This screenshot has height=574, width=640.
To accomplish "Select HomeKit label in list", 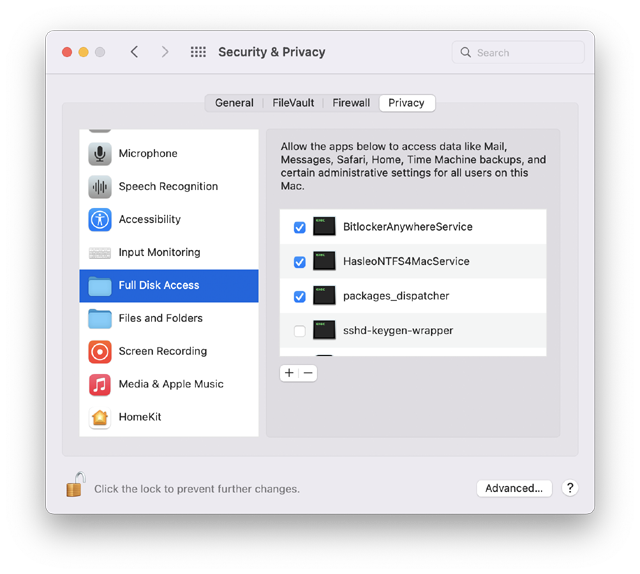I will point(140,417).
